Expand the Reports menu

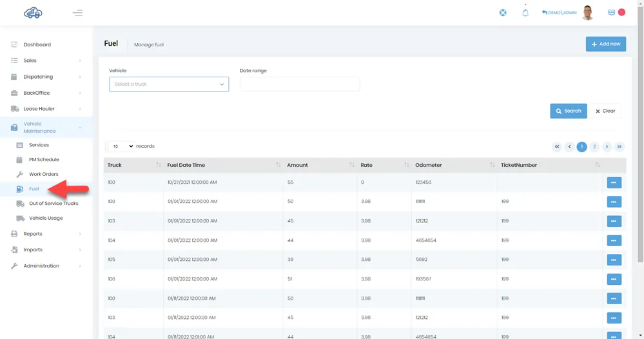[x=46, y=234]
